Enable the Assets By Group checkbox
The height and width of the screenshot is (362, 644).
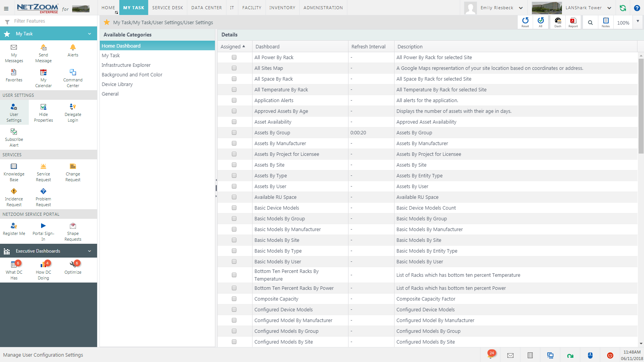click(234, 133)
